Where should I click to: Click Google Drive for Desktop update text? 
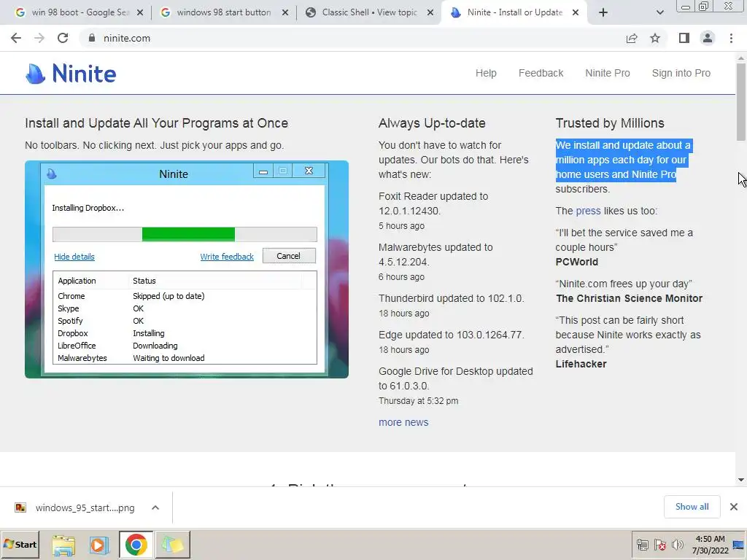pos(455,378)
